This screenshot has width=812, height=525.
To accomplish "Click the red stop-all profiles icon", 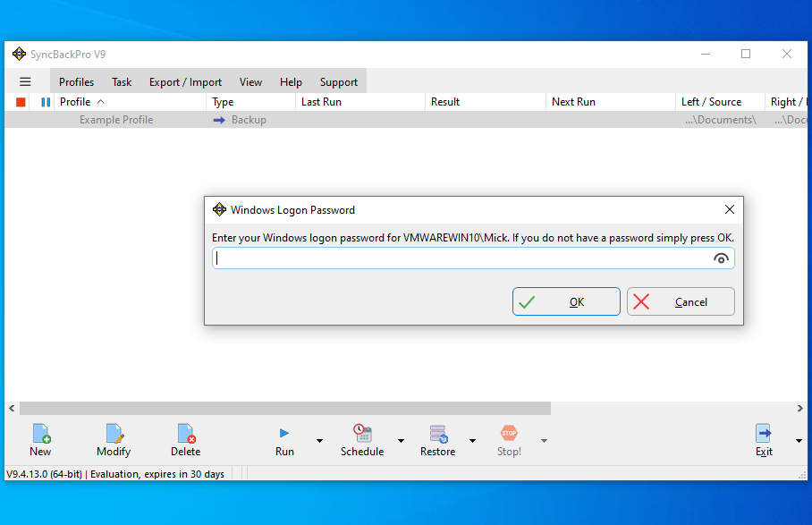I will click(21, 102).
